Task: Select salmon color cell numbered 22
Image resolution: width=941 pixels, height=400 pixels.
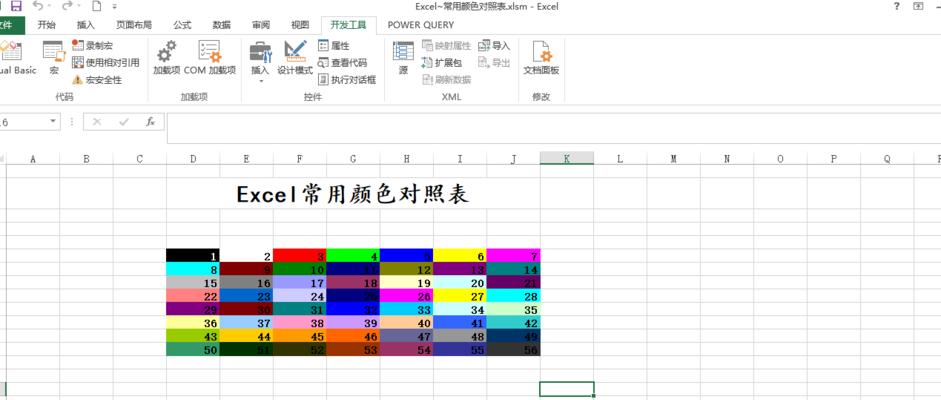Action: [193, 296]
